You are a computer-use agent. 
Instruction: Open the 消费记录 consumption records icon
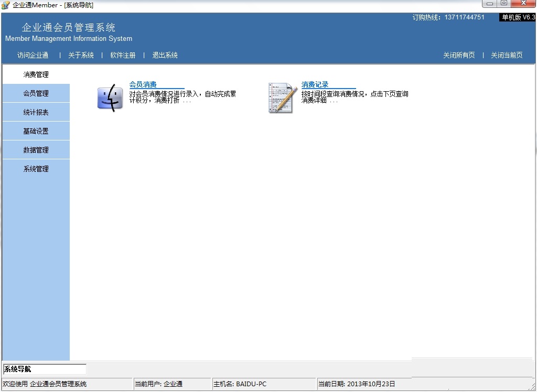coord(282,97)
